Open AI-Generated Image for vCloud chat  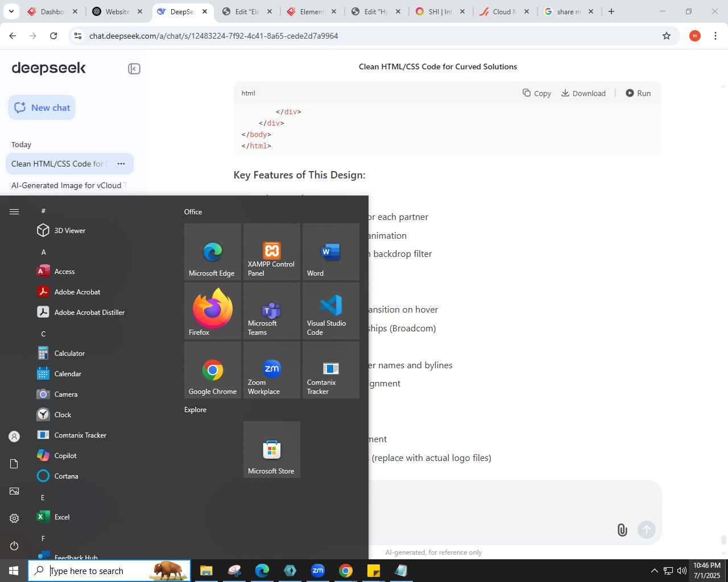(69, 185)
